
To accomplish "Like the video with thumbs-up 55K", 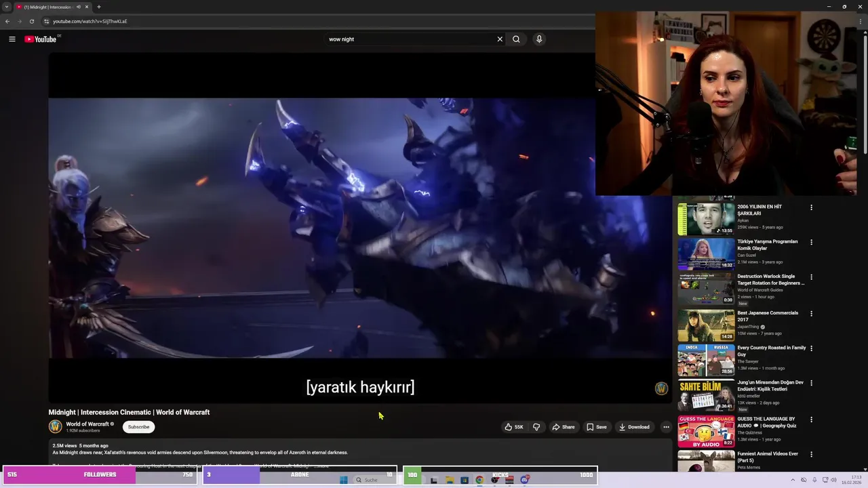I will [514, 427].
